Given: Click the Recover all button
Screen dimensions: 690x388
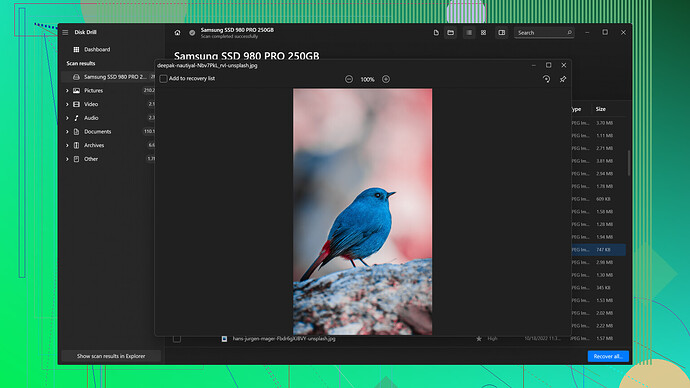Looking at the screenshot, I should point(608,356).
